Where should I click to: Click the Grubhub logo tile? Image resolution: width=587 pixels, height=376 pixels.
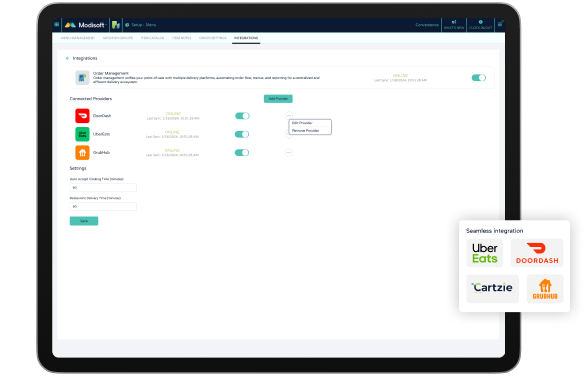[545, 289]
